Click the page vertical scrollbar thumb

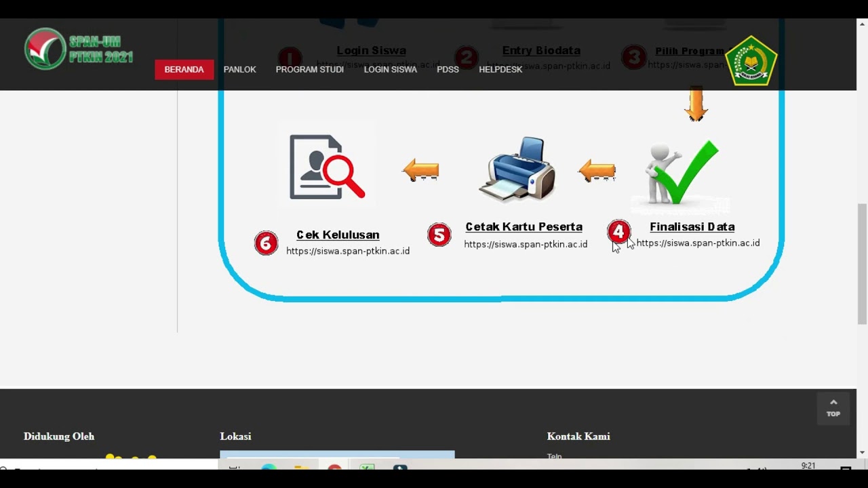click(862, 264)
